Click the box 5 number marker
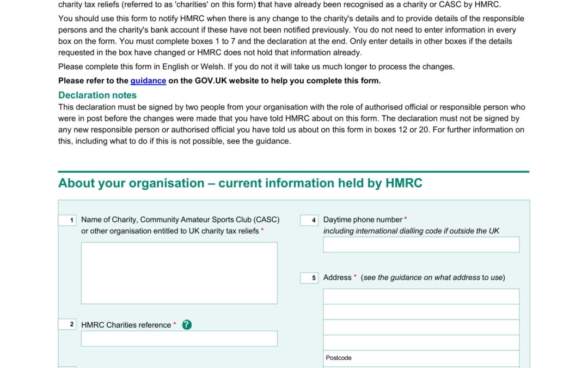The image size is (588, 368). coord(309,277)
